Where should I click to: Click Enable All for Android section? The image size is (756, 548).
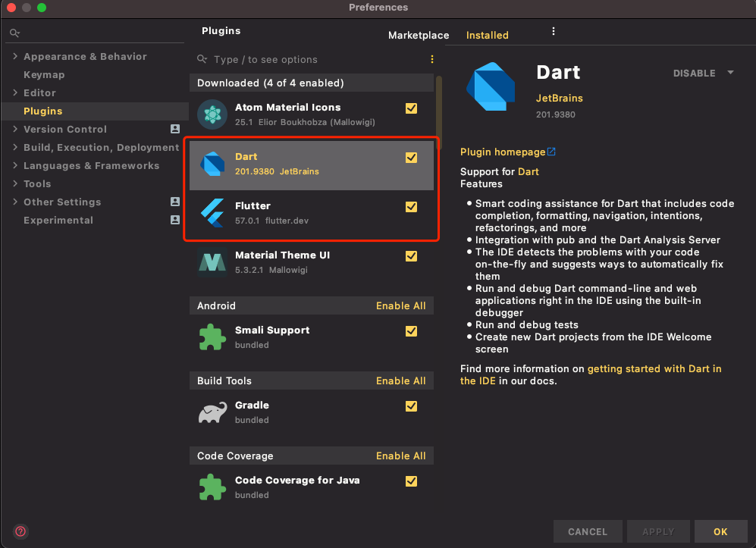400,305
